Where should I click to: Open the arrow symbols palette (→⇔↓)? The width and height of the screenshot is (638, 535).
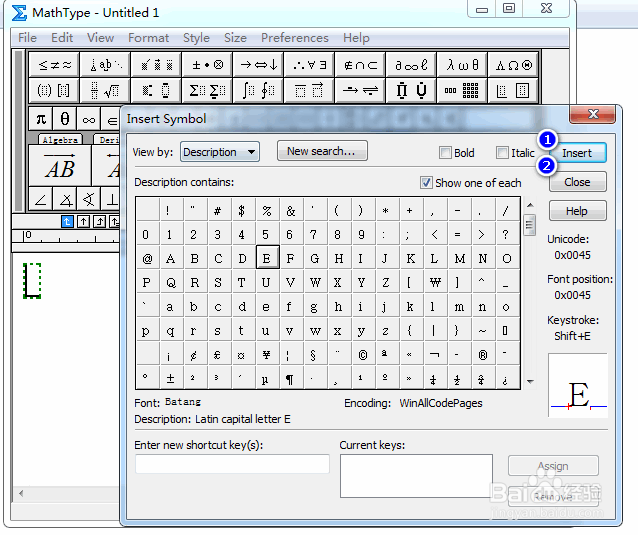258,65
